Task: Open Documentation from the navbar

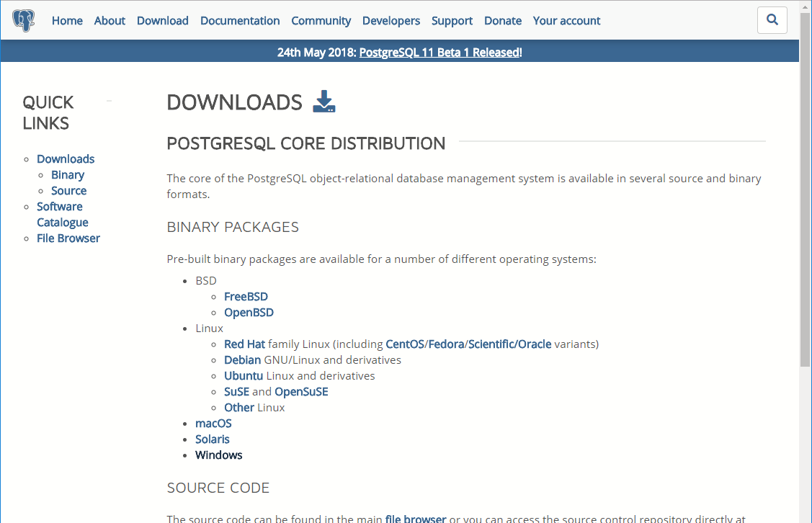Action: 240,21
